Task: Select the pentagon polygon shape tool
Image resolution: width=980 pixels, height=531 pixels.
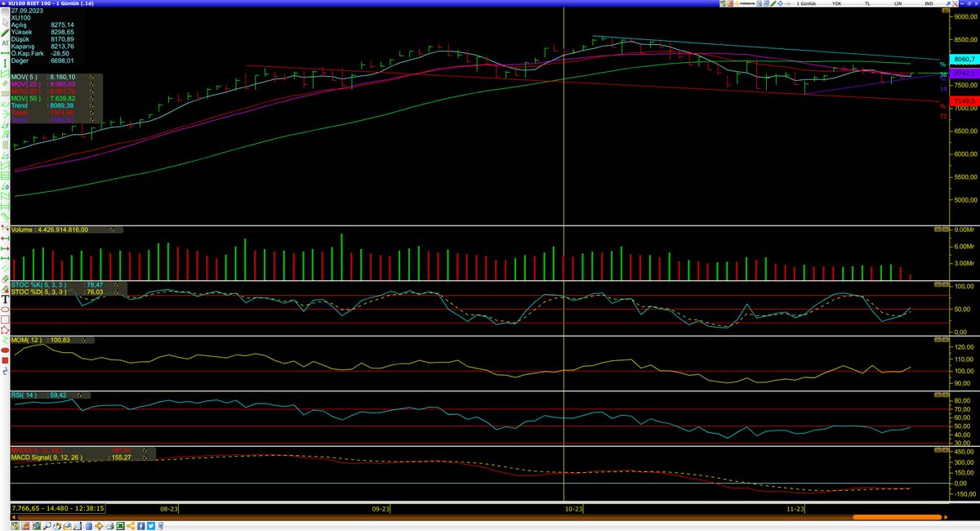Action: click(x=7, y=330)
